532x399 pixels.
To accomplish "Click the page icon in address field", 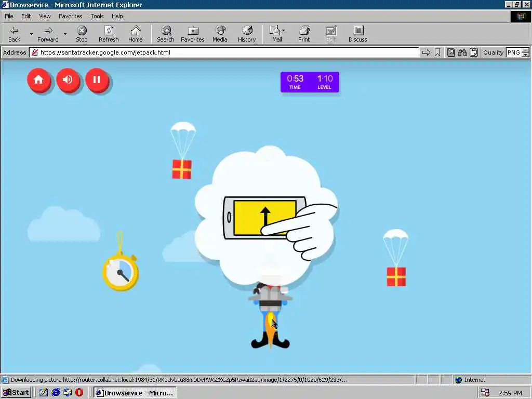I will [35, 52].
